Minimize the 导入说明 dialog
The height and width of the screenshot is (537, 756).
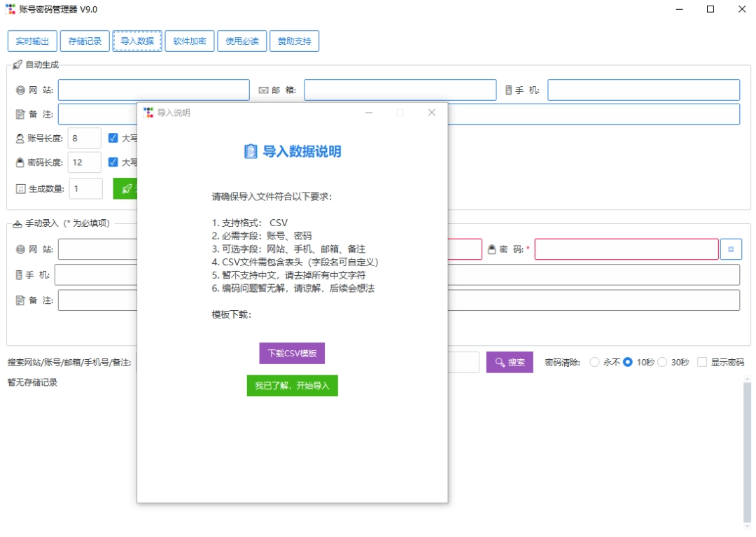[x=369, y=112]
